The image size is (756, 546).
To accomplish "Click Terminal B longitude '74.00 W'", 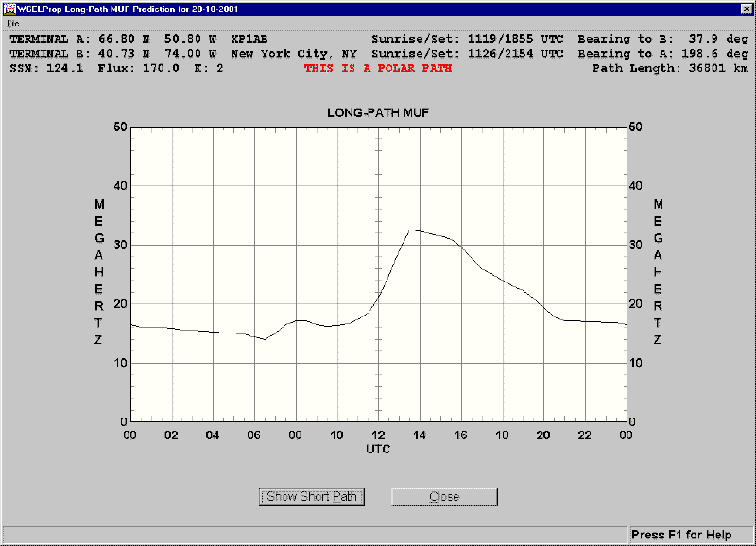I will click(x=191, y=54).
